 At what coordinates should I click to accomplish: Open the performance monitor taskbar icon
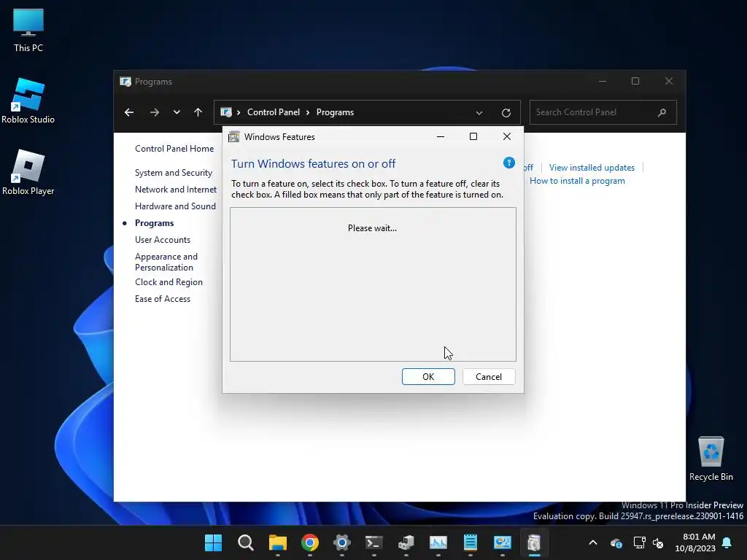tap(438, 542)
